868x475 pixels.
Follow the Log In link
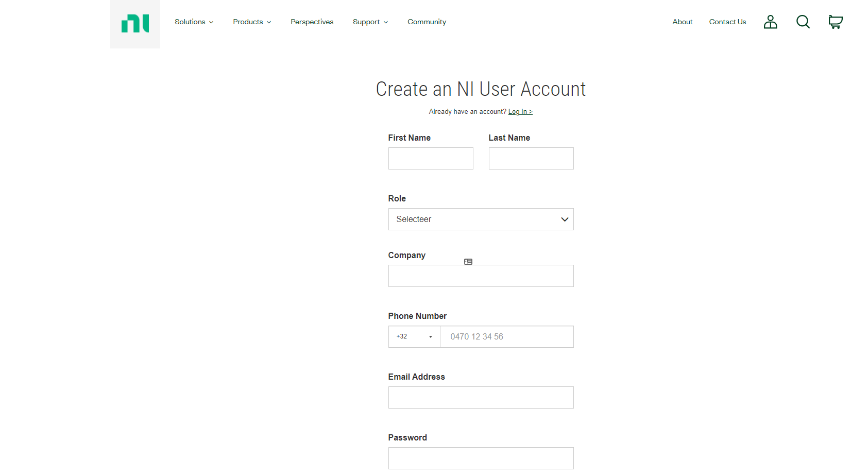coord(520,111)
